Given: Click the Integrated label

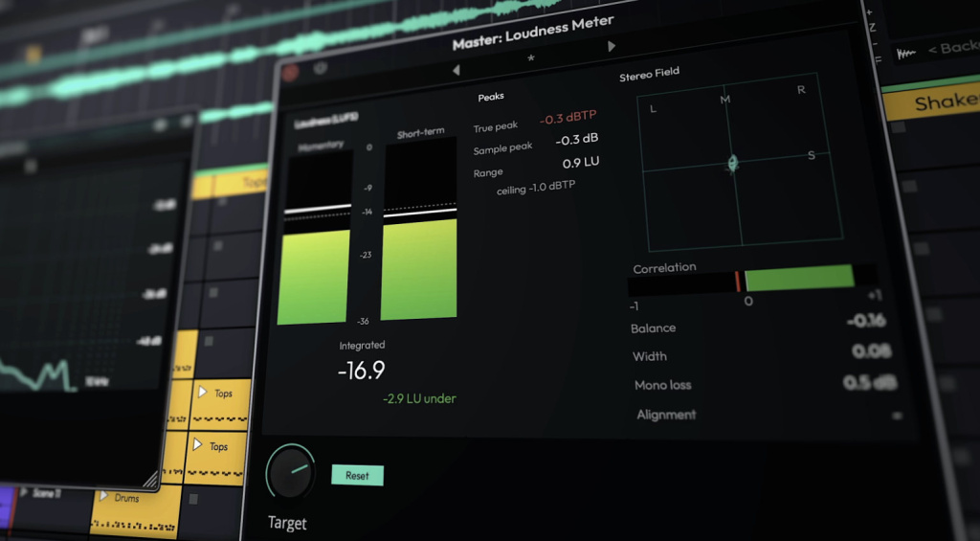Looking at the screenshot, I should (x=362, y=346).
